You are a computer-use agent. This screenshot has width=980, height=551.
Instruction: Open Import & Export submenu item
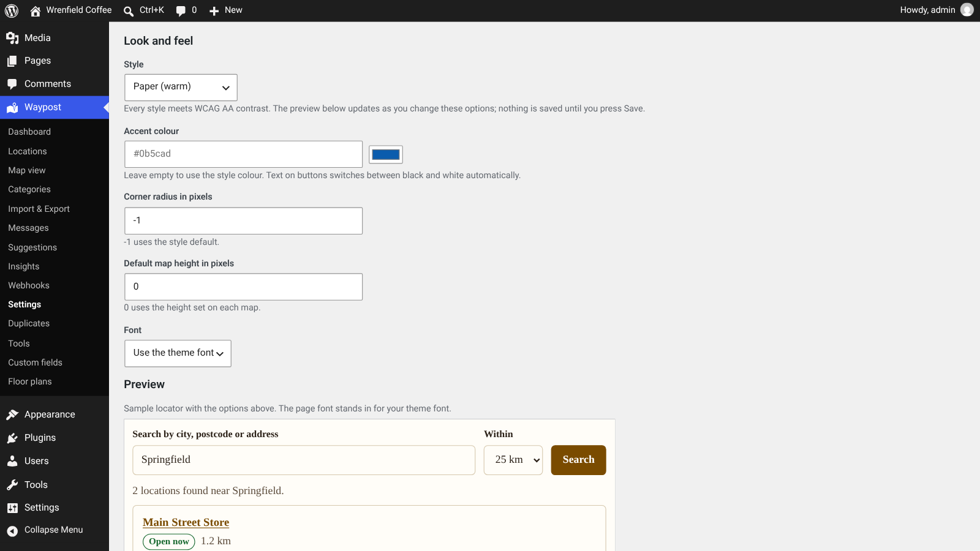point(39,209)
